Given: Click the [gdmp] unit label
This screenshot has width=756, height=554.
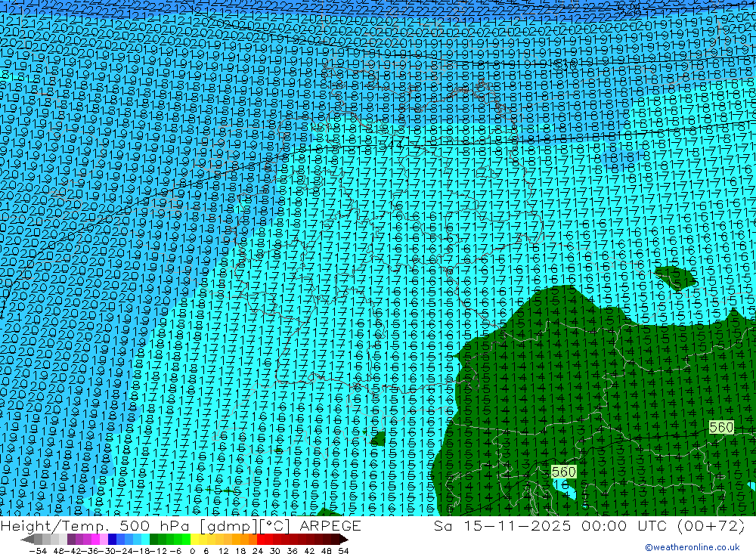Looking at the screenshot, I should click(230, 526).
